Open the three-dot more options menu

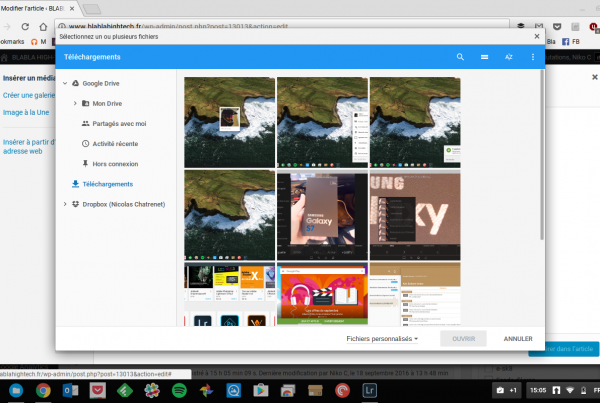pyautogui.click(x=533, y=57)
